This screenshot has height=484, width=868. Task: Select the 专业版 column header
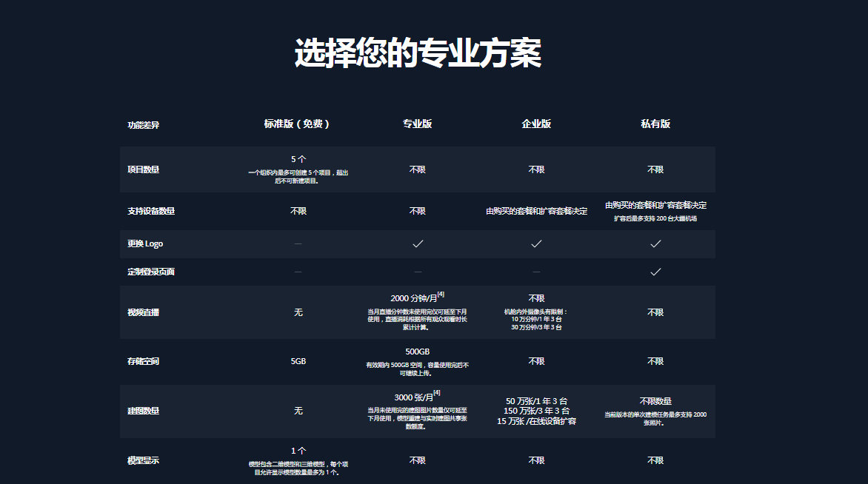tap(418, 124)
